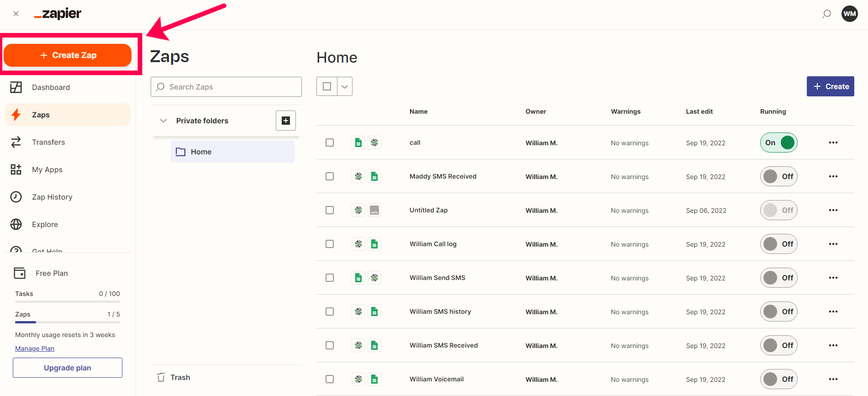This screenshot has height=396, width=868.
Task: Click the Upgrade plan button
Action: (68, 368)
